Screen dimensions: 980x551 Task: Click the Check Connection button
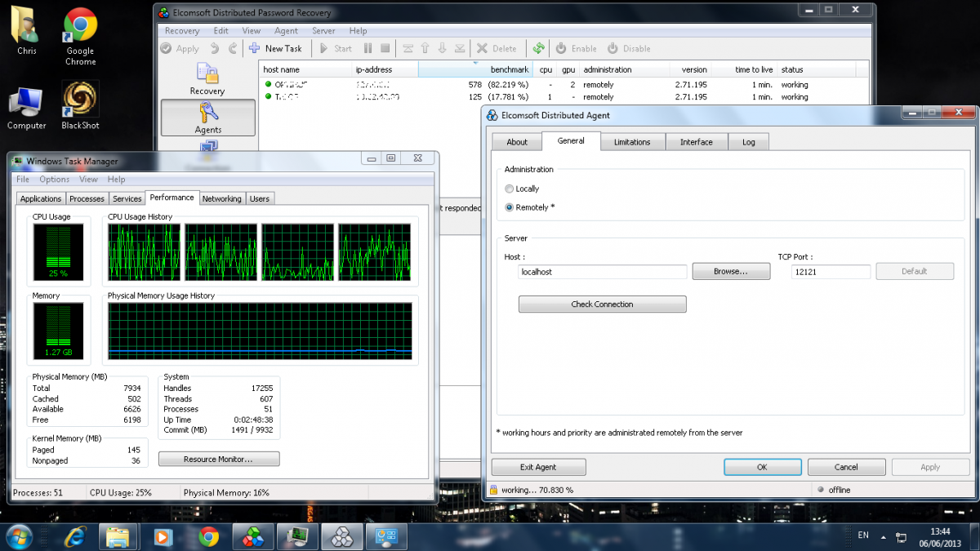click(x=602, y=304)
